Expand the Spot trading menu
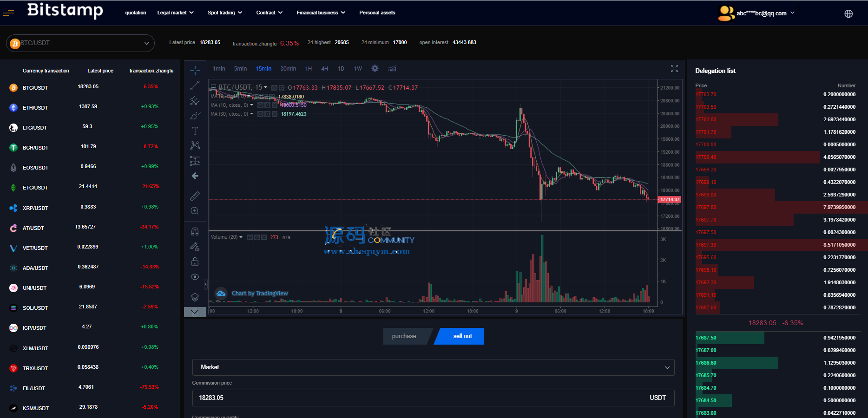868x418 pixels. (x=225, y=13)
